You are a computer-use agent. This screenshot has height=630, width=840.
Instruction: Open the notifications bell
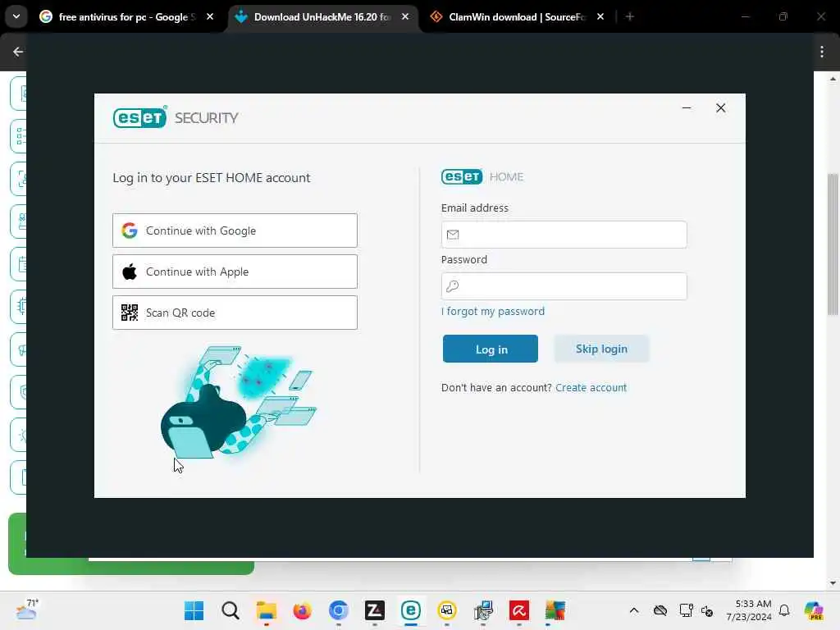[784, 610]
